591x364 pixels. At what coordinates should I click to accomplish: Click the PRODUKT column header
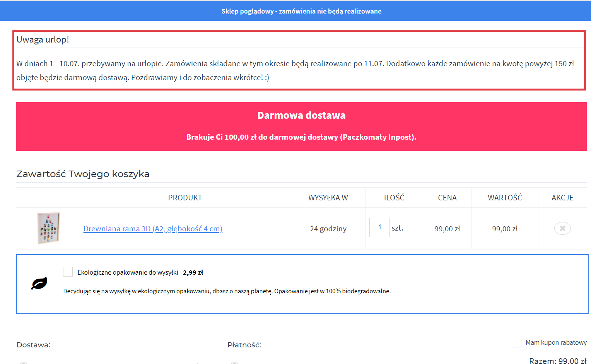pos(185,198)
